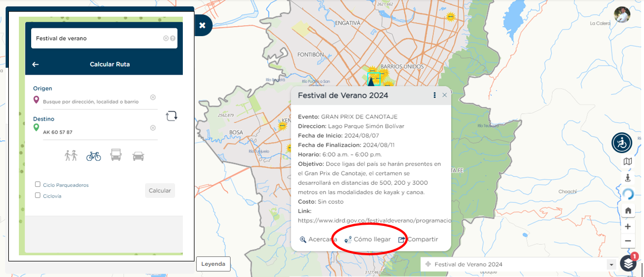The image size is (644, 277).
Task: Click the Ciclovía label
Action: pos(52,196)
